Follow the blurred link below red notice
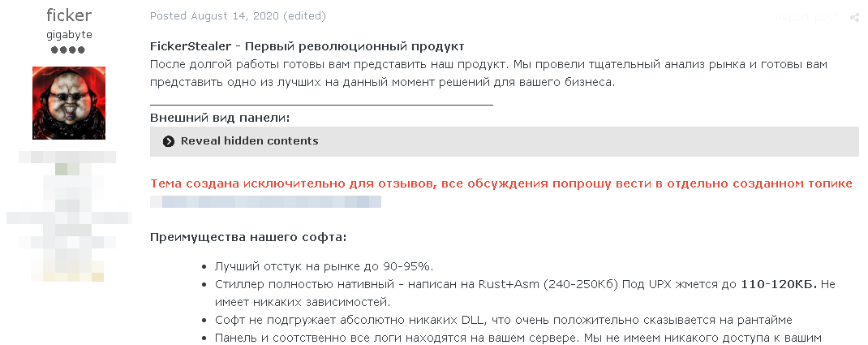The height and width of the screenshot is (345, 868). [x=266, y=201]
